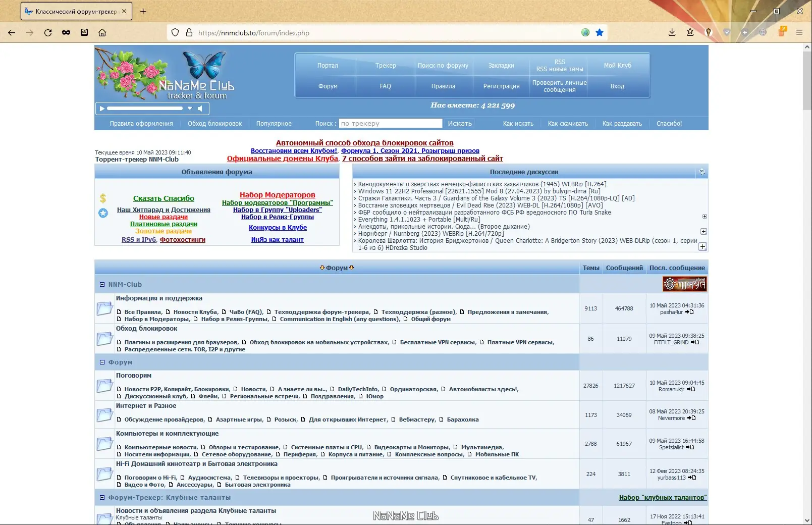Image resolution: width=812 pixels, height=525 pixels.
Task: Click the Искать search button
Action: point(460,124)
